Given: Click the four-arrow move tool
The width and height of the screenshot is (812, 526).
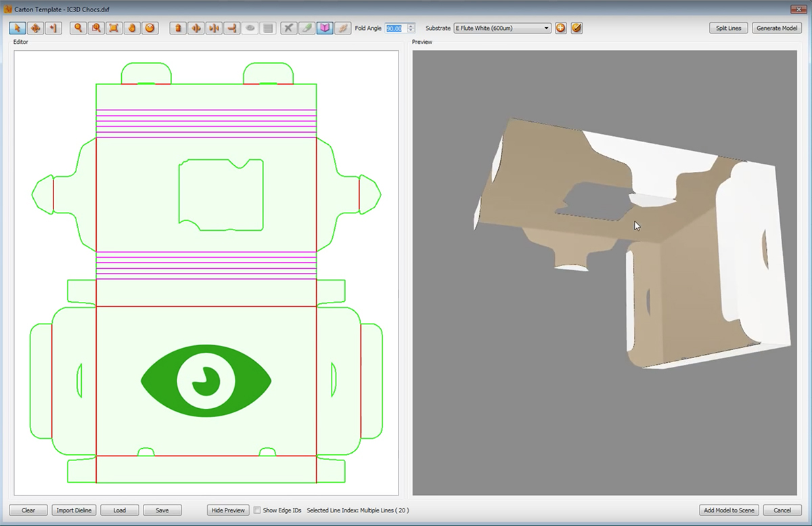Looking at the screenshot, I should (35, 28).
